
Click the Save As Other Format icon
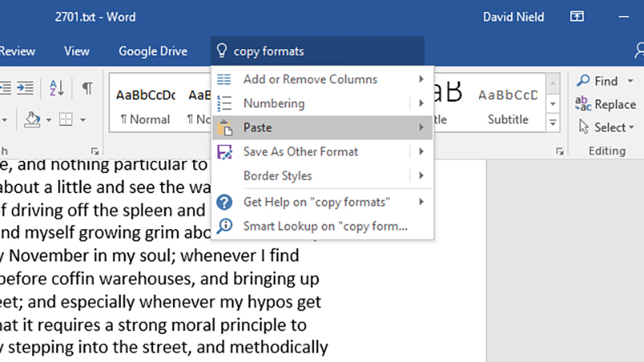pos(225,152)
